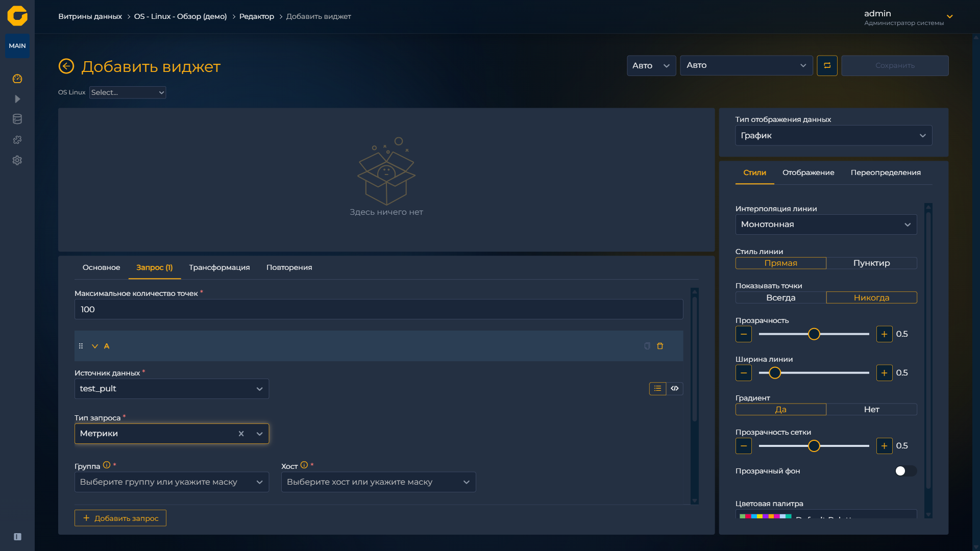Decrease Прозрачность with minus button
The image size is (980, 551).
[744, 334]
